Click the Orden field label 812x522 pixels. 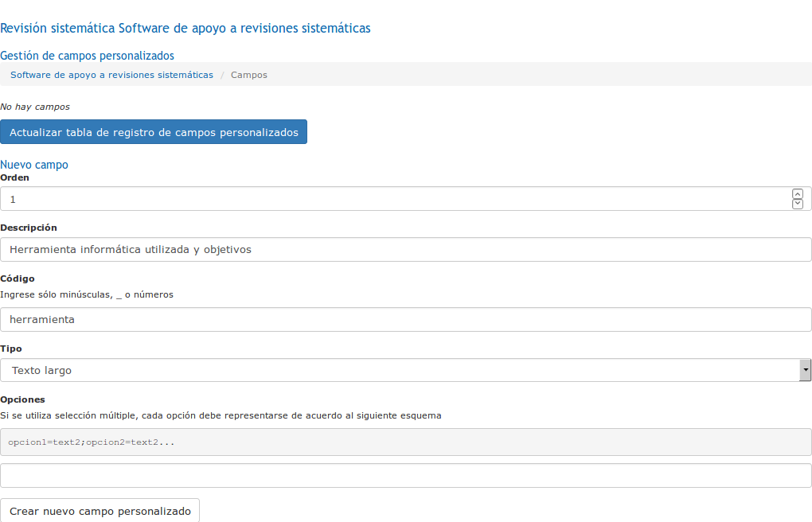15,177
